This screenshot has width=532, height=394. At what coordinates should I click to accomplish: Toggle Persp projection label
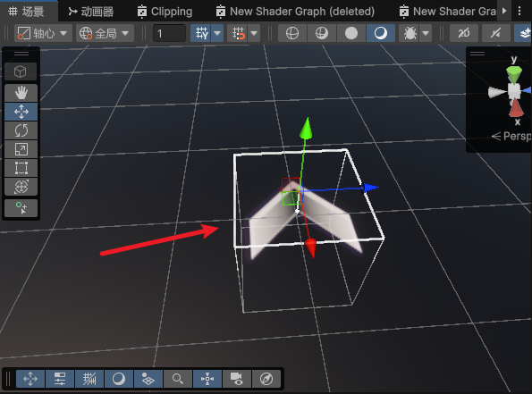pyautogui.click(x=511, y=136)
